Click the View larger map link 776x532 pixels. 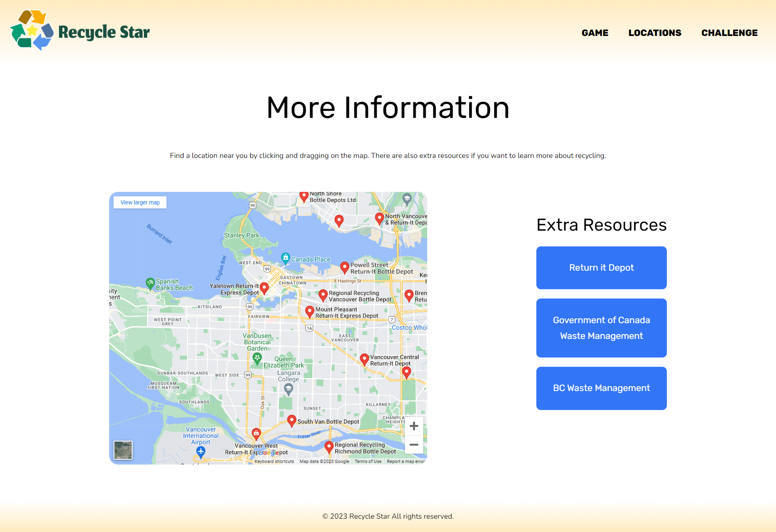[140, 202]
